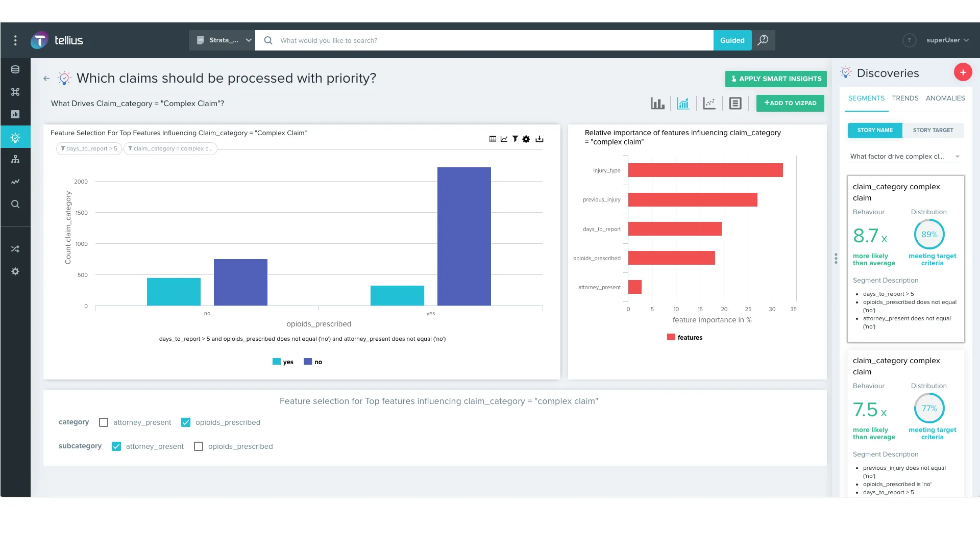
Task: Click the days_to_report importance bar
Action: (675, 229)
